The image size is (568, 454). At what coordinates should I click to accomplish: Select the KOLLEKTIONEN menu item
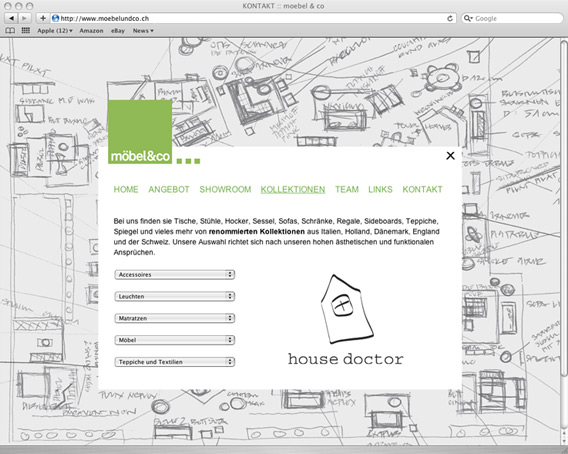[x=293, y=189]
